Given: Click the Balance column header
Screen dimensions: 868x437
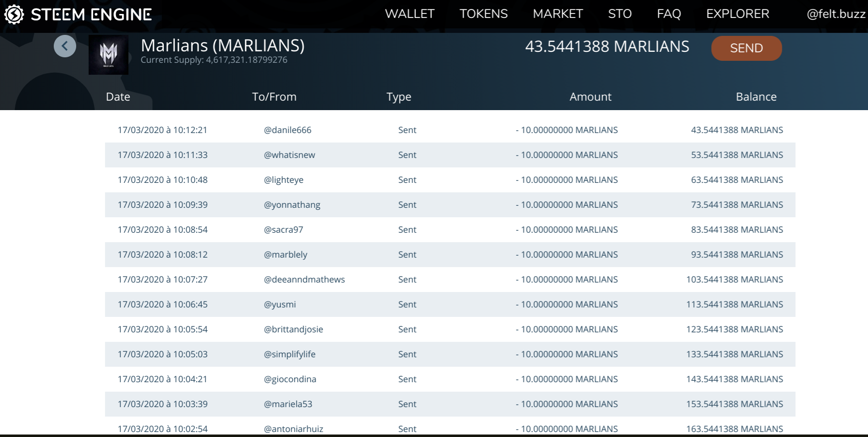Looking at the screenshot, I should (x=756, y=97).
